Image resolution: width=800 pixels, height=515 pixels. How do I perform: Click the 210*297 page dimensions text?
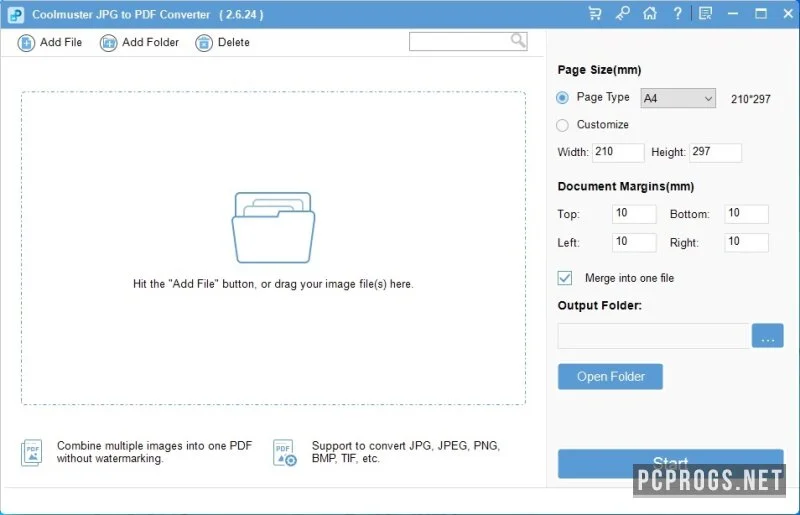[x=751, y=99]
